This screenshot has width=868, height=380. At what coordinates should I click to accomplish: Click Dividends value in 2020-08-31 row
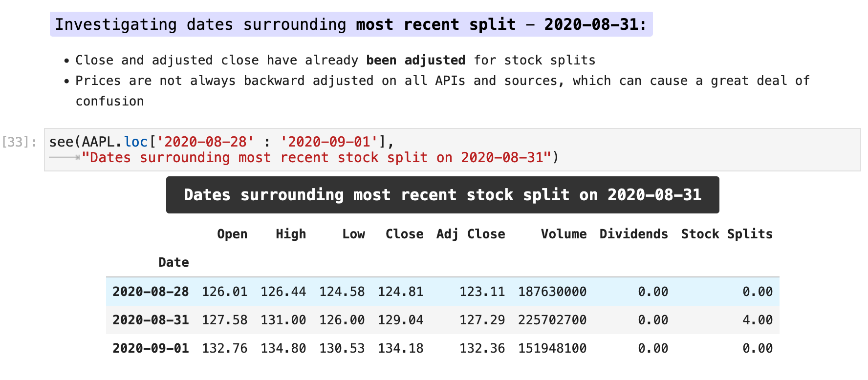click(x=653, y=320)
